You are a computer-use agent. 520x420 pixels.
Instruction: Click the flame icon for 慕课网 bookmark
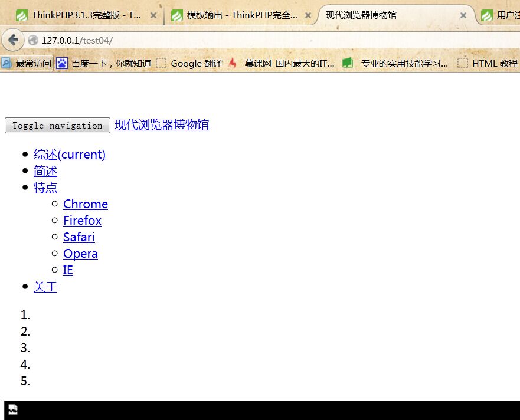click(x=233, y=63)
